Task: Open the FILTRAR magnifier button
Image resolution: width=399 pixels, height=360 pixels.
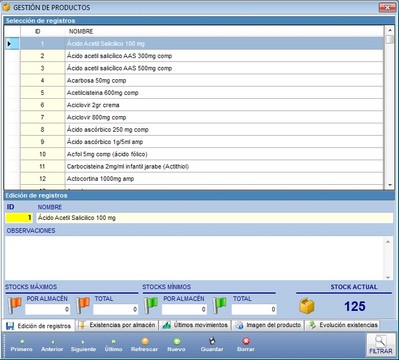Action: click(380, 345)
